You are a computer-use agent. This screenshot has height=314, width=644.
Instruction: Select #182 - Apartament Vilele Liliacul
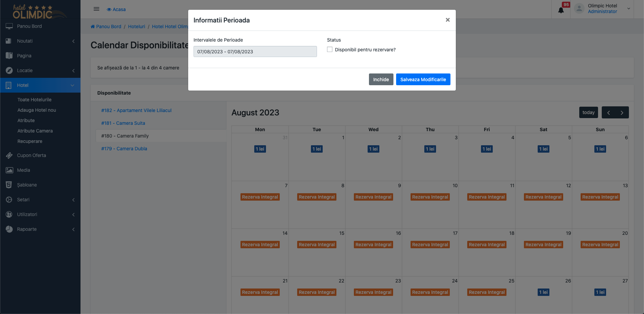(136, 110)
